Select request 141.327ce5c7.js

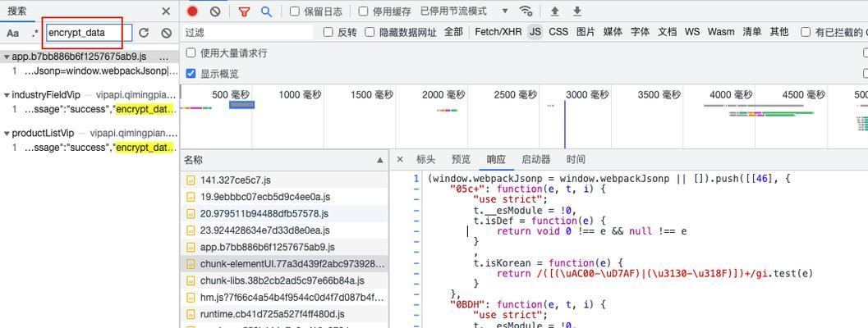coord(284,180)
